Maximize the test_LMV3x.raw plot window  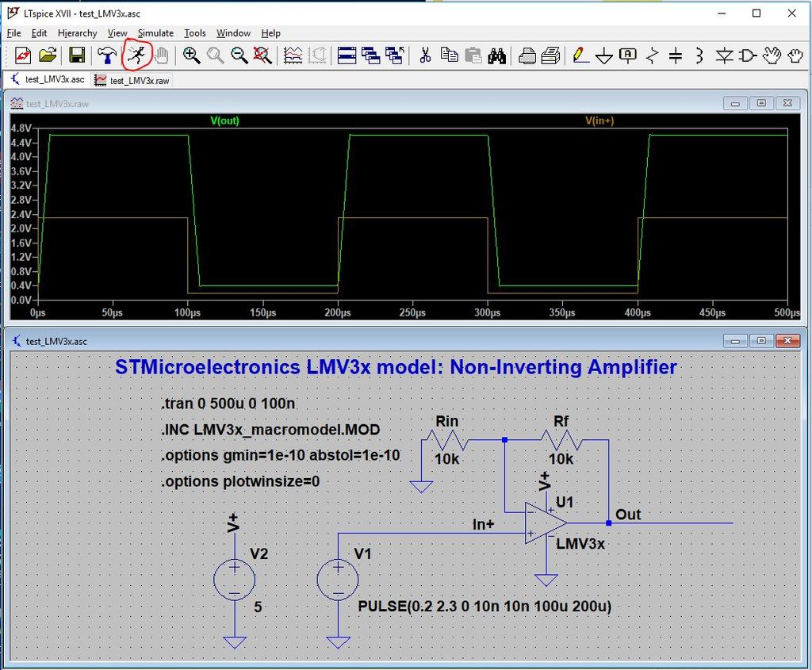pos(761,103)
